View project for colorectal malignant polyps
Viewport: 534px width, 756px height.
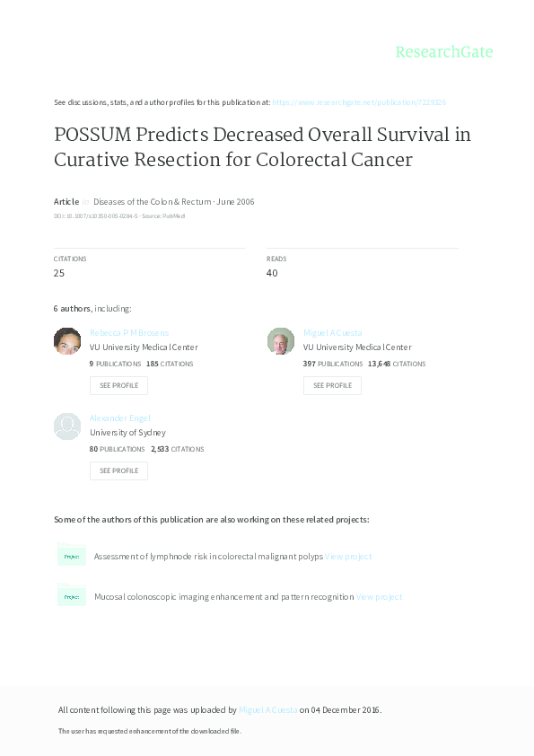point(348,557)
